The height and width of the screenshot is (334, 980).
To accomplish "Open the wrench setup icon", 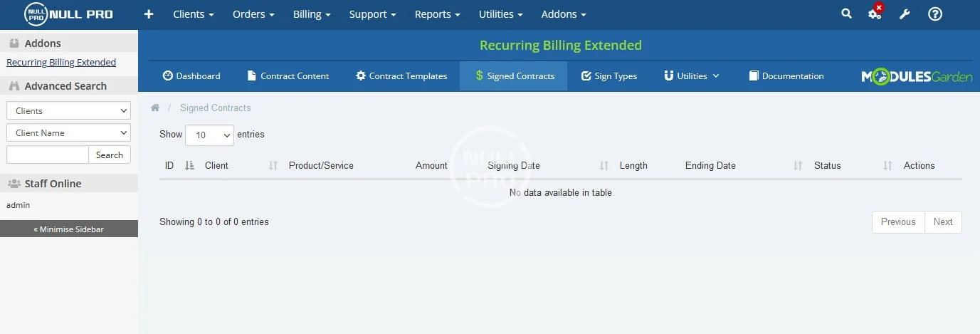I will coord(905,14).
